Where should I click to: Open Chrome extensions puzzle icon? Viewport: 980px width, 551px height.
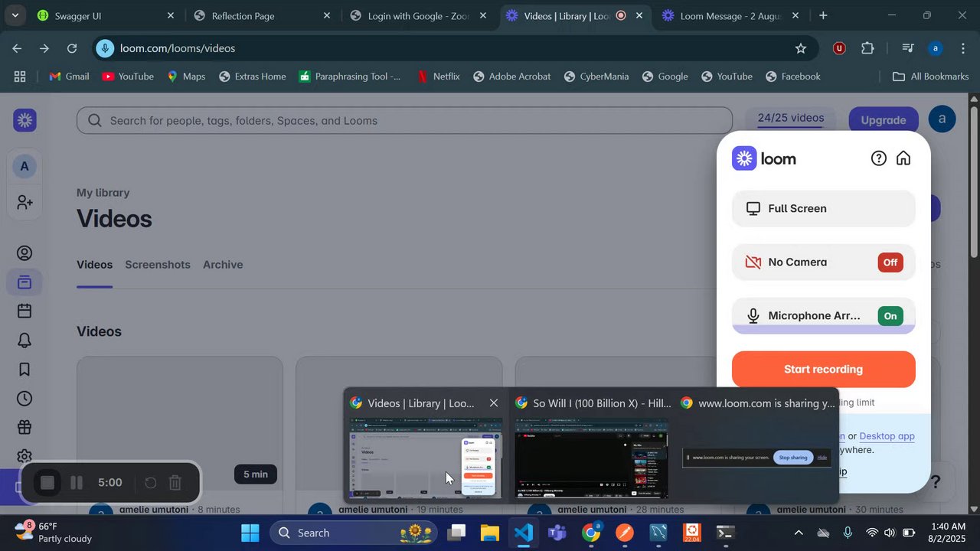[x=867, y=48]
